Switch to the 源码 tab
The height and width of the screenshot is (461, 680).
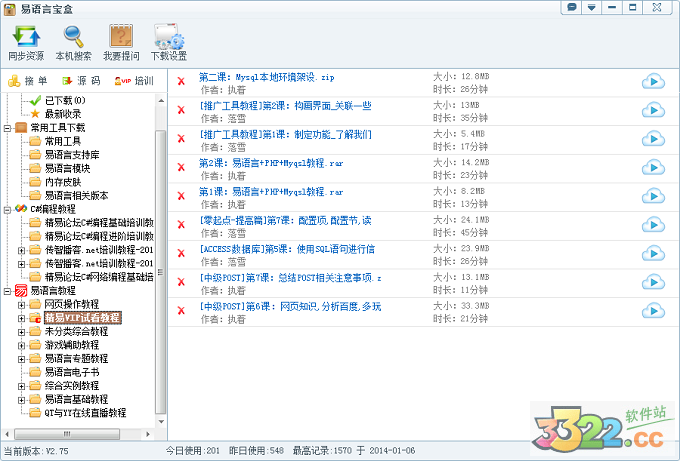click(x=81, y=81)
